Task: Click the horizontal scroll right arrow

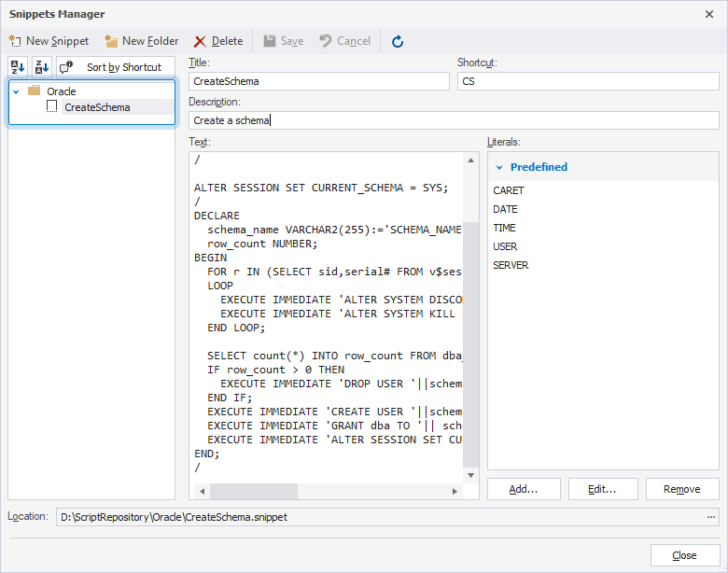Action: pyautogui.click(x=455, y=491)
